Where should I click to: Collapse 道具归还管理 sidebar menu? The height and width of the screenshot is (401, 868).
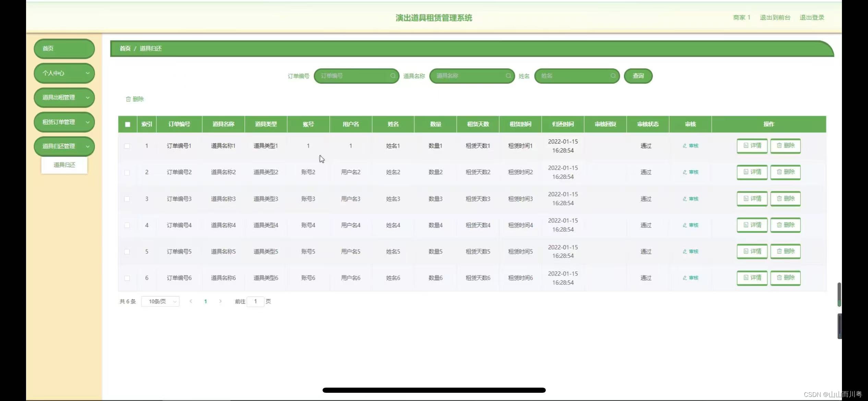coord(64,146)
